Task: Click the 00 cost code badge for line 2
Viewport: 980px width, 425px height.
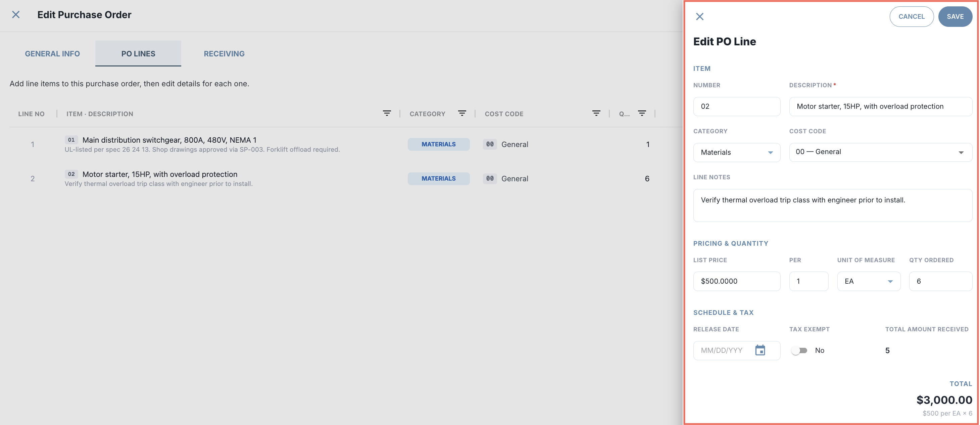Action: pyautogui.click(x=490, y=179)
